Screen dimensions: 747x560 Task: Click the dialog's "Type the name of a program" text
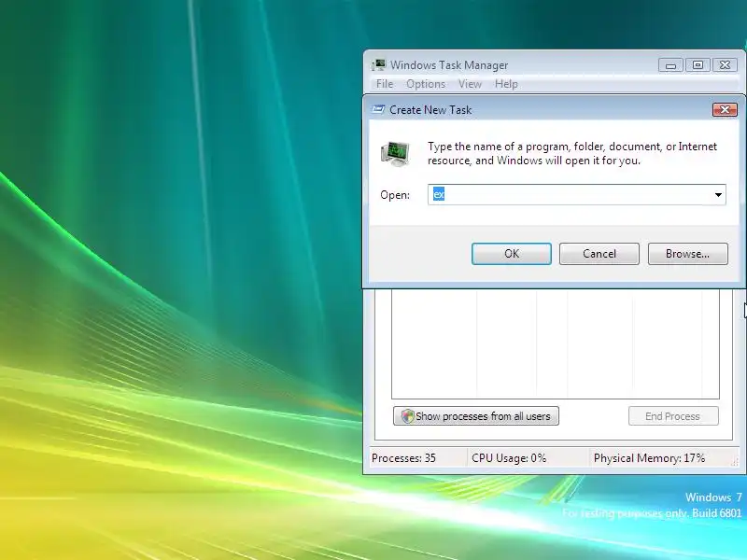tap(572, 153)
